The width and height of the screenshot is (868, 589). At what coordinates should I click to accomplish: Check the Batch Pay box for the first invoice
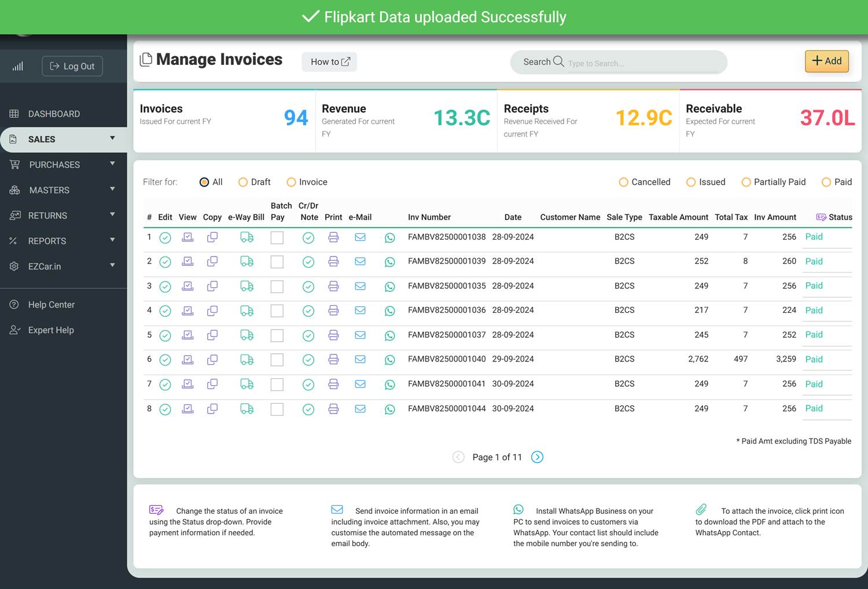(x=277, y=237)
